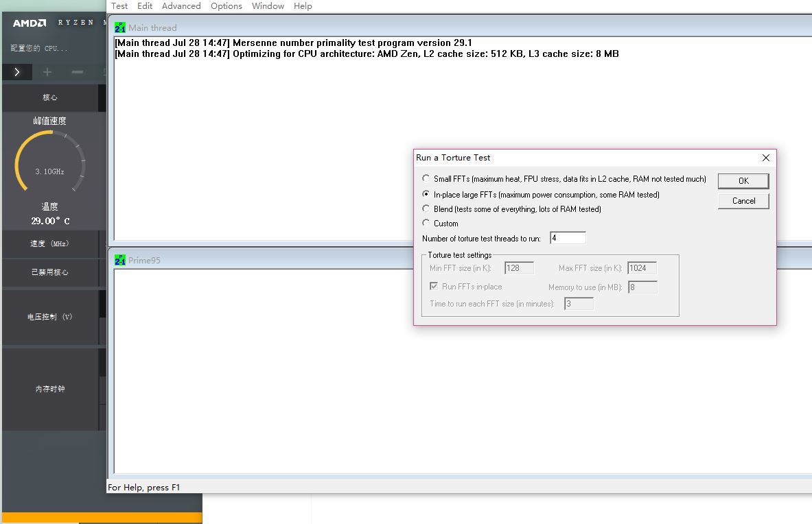This screenshot has height=524, width=812.
Task: Click the minus icon in Ryzen Master
Action: pos(78,72)
